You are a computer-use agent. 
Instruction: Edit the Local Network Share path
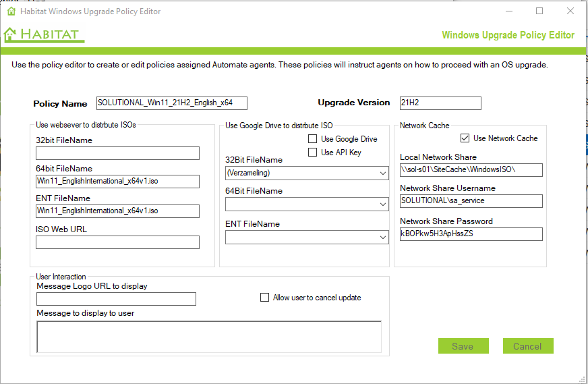[x=471, y=169]
